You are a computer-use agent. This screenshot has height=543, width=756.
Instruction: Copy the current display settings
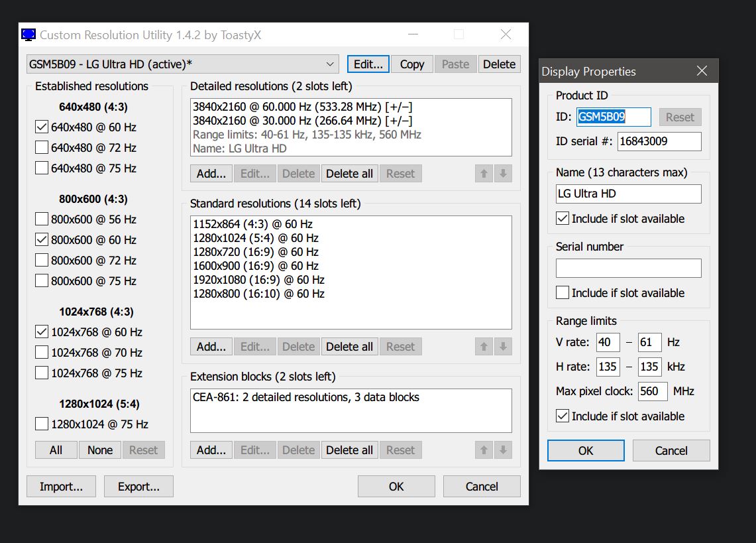click(x=411, y=64)
